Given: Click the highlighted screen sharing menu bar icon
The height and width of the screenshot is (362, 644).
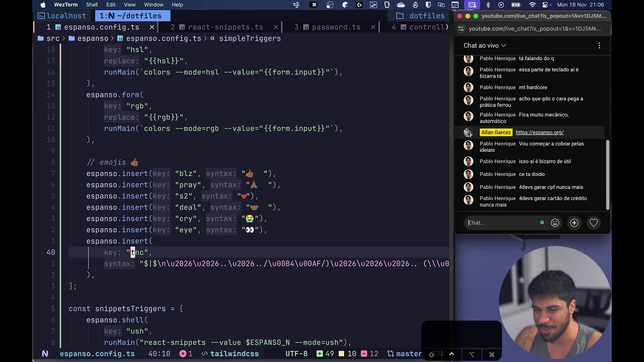Looking at the screenshot, I should point(472,5).
